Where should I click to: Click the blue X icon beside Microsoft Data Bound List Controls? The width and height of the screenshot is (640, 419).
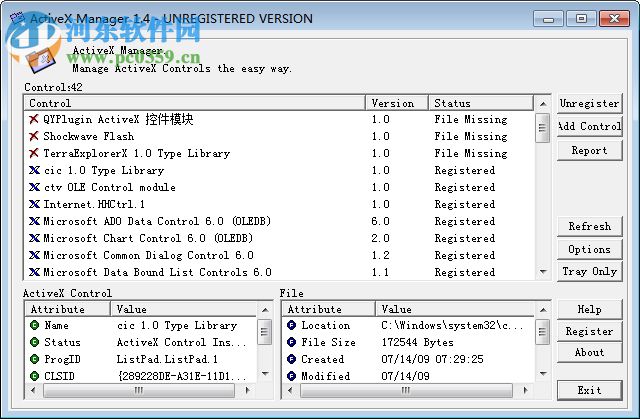pos(34,272)
